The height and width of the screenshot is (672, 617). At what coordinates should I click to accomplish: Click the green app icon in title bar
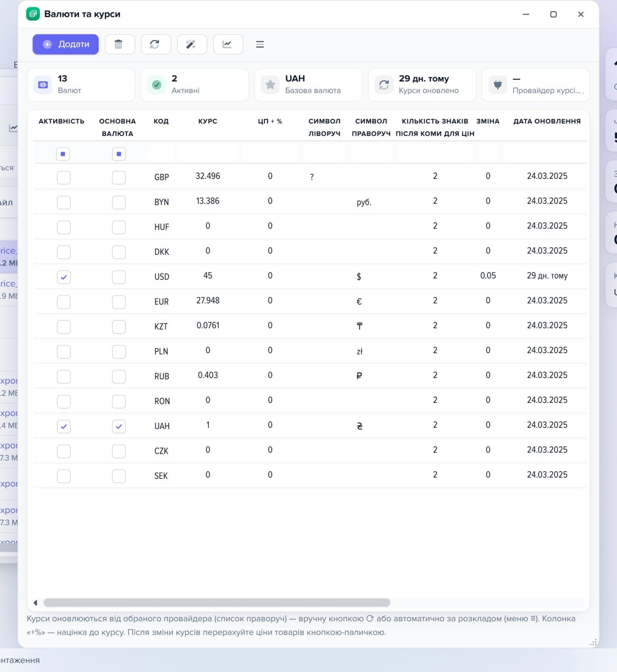[x=33, y=14]
